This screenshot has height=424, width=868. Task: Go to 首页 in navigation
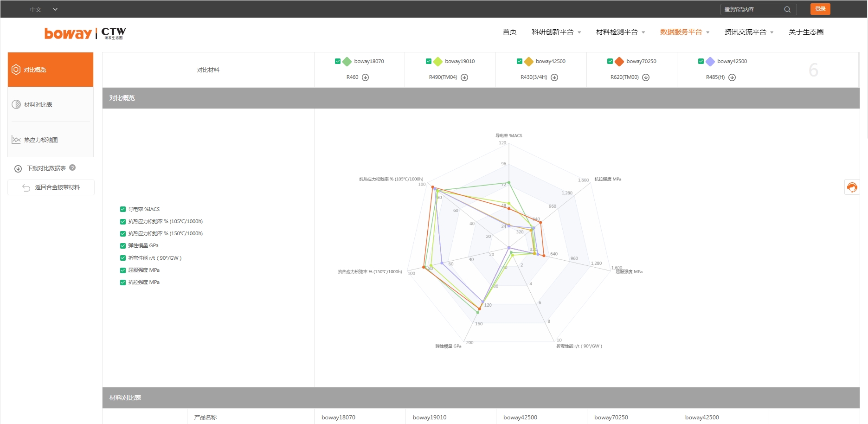pyautogui.click(x=509, y=32)
